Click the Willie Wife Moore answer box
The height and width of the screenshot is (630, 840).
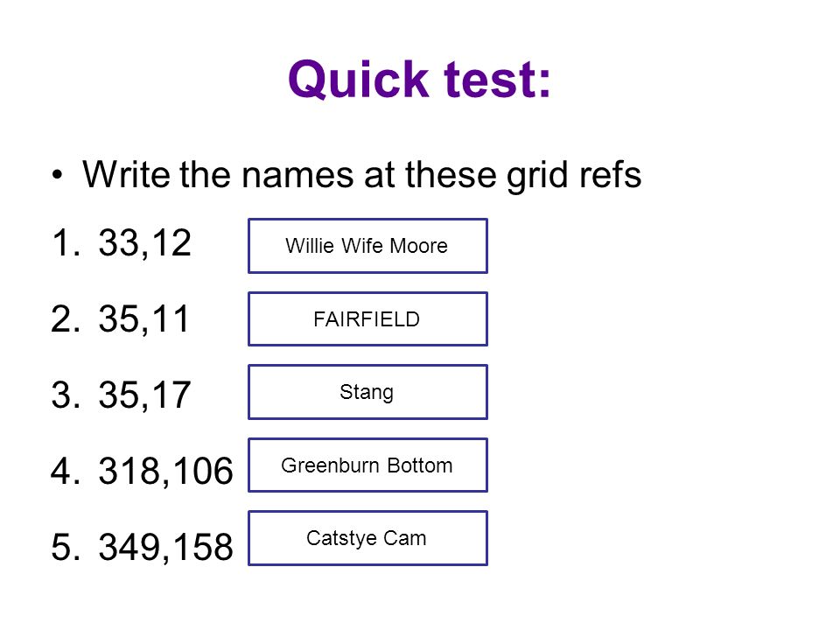(367, 246)
